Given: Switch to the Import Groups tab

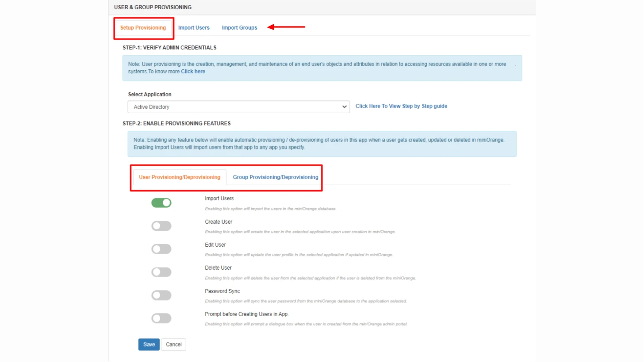Looking at the screenshot, I should click(239, 27).
